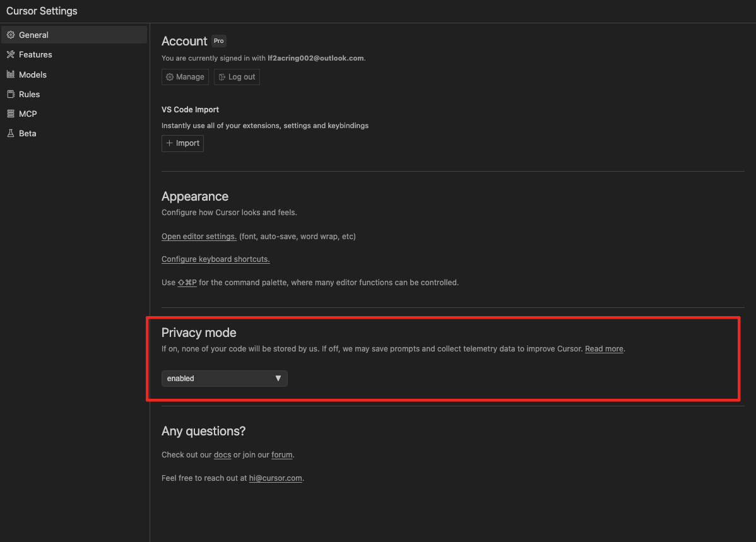Screen dimensions: 756x542
Task: Click the gear icon beside General
Action: pos(11,35)
